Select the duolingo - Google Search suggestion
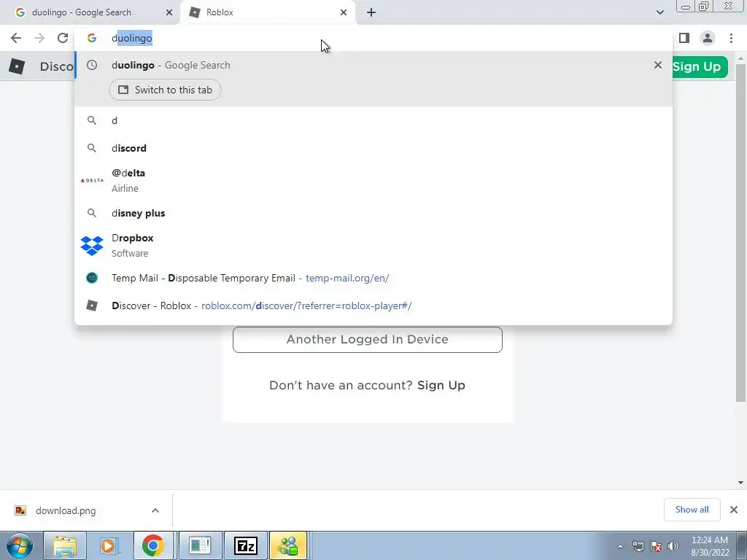This screenshot has width=747, height=560. tap(373, 65)
